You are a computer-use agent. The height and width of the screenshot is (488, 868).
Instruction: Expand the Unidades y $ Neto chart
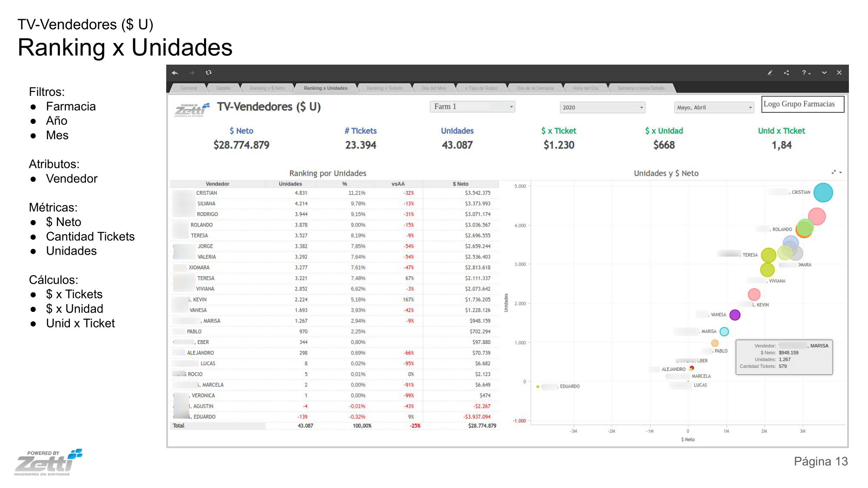pyautogui.click(x=834, y=172)
